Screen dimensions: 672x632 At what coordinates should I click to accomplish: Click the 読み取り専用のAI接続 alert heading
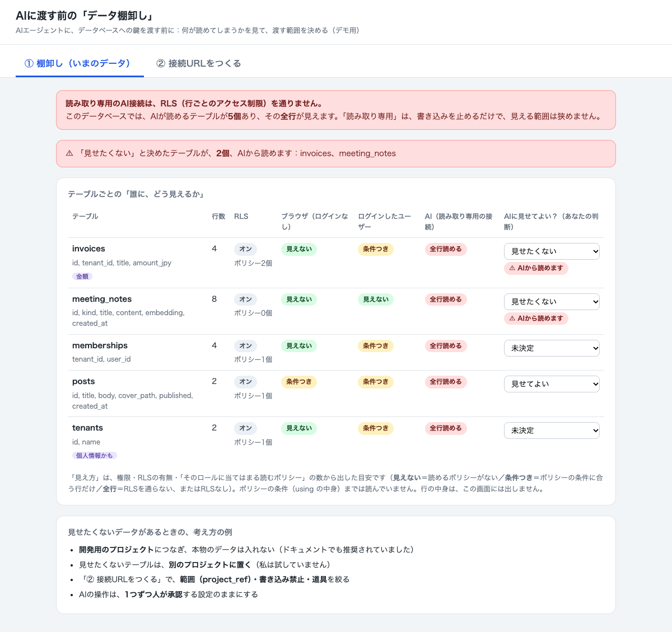pyautogui.click(x=194, y=104)
